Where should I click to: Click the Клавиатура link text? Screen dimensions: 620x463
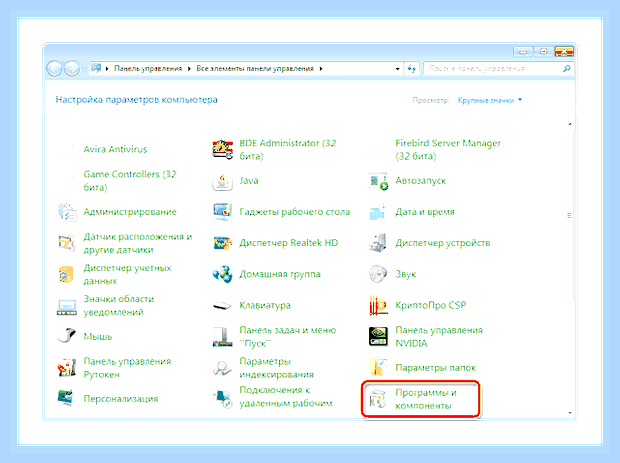coord(265,306)
